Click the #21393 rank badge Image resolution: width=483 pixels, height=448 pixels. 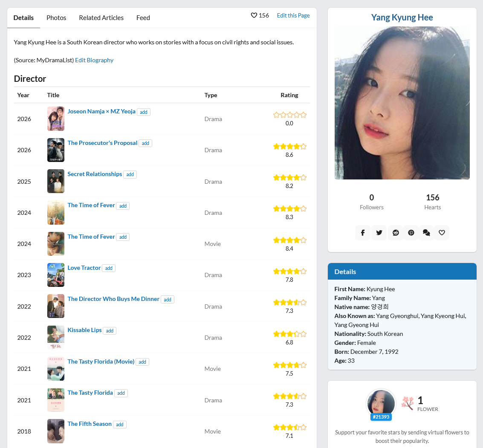pos(381,417)
